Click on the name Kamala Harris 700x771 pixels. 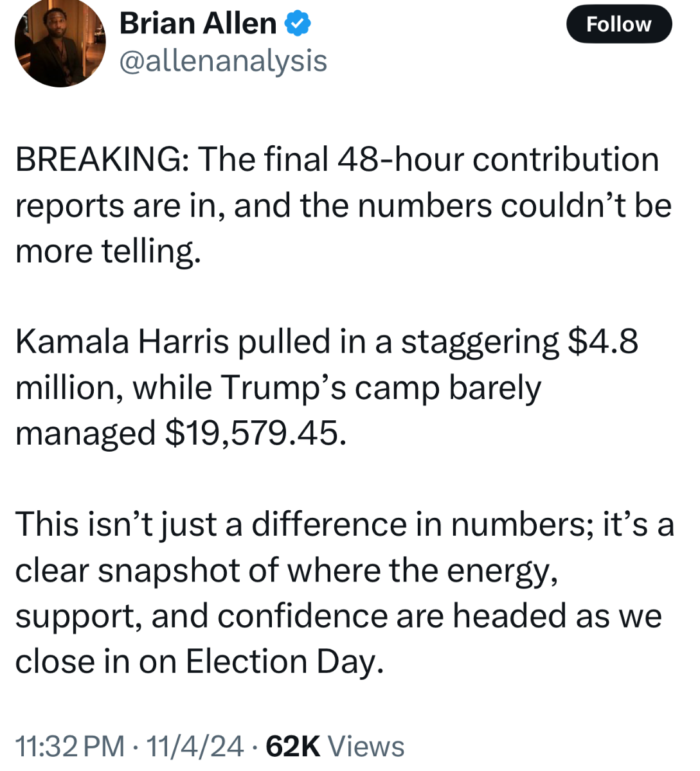pyautogui.click(x=122, y=341)
